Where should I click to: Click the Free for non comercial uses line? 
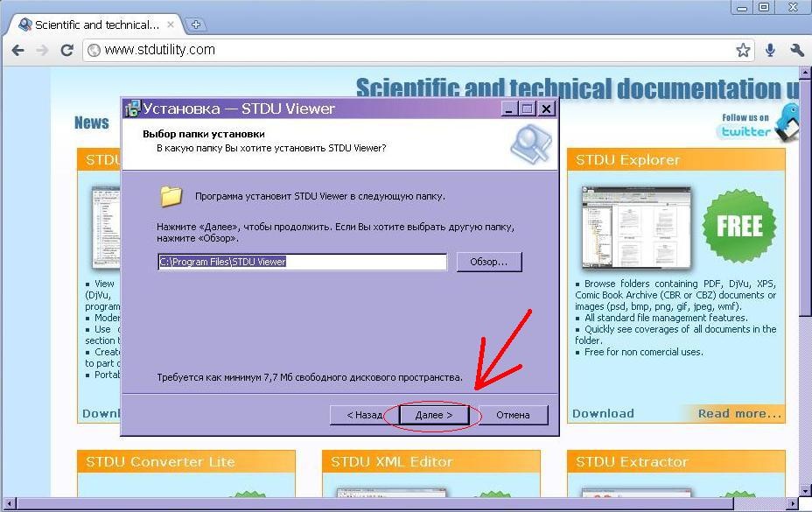coord(644,352)
